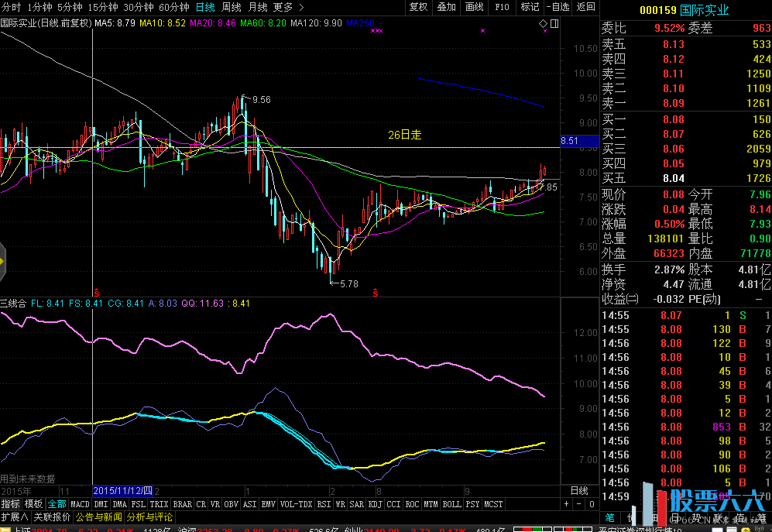Toggle 叠加 overlay mode
Image resolution: width=772 pixels, height=532 pixels.
[446, 7]
